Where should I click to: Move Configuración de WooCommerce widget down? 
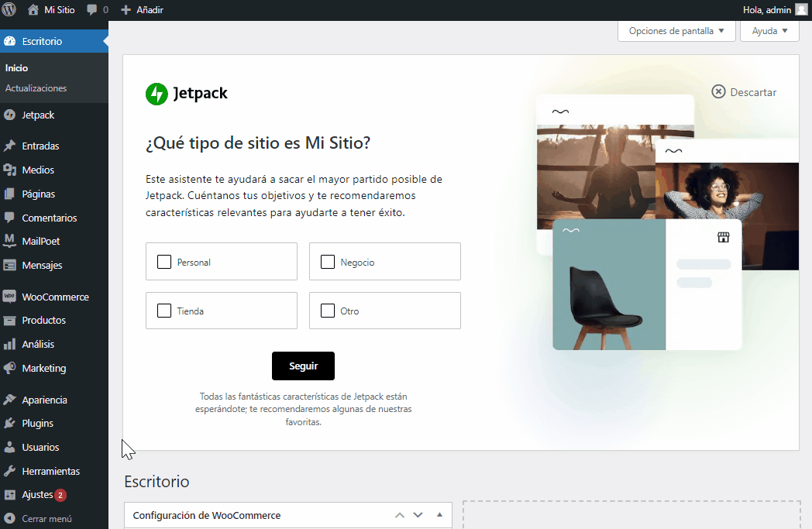[x=418, y=515]
